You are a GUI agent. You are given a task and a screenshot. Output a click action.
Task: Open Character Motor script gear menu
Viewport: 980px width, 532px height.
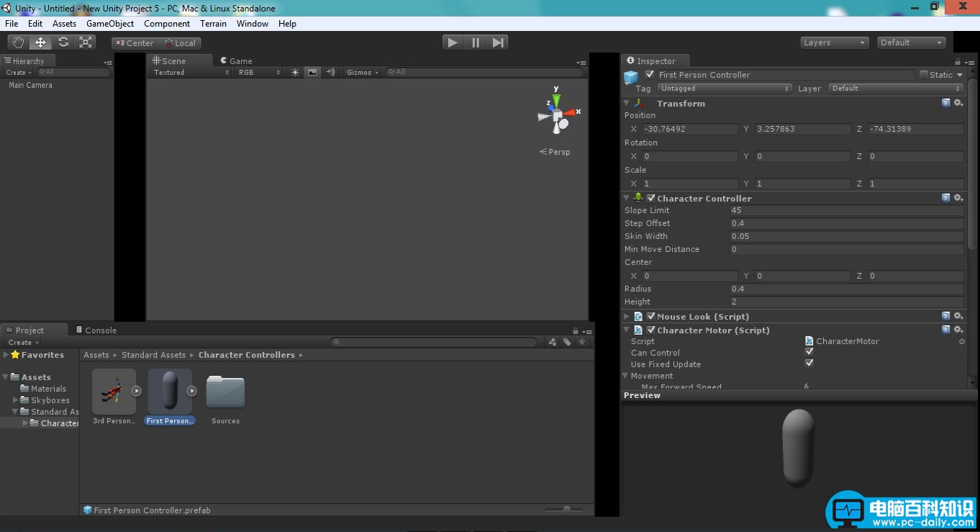[958, 330]
